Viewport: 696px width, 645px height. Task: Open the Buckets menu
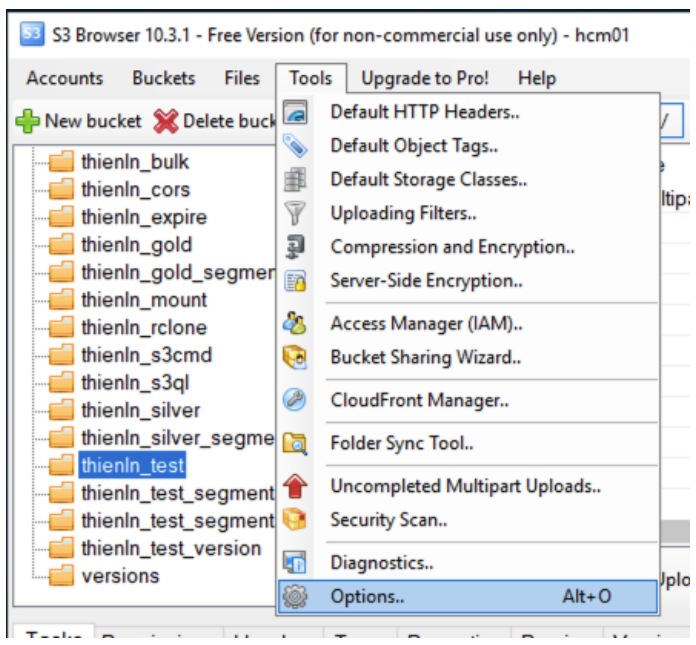click(164, 78)
